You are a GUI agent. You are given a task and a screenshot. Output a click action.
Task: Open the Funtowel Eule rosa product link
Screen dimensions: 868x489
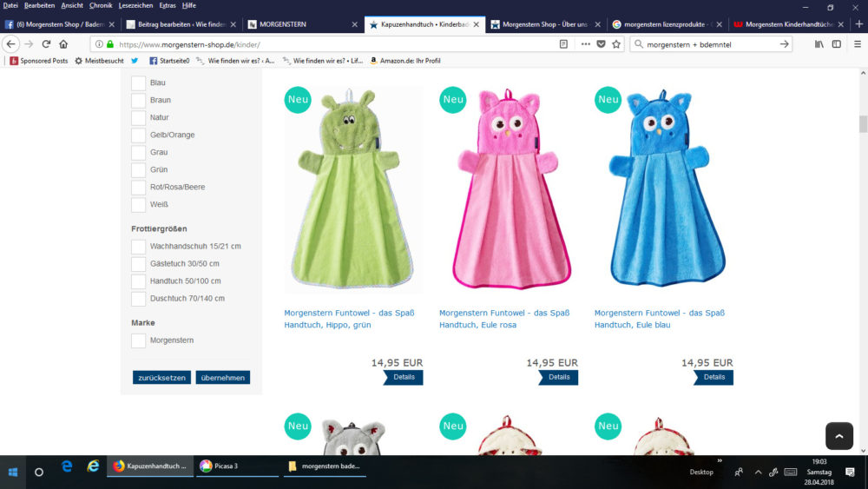(x=504, y=319)
